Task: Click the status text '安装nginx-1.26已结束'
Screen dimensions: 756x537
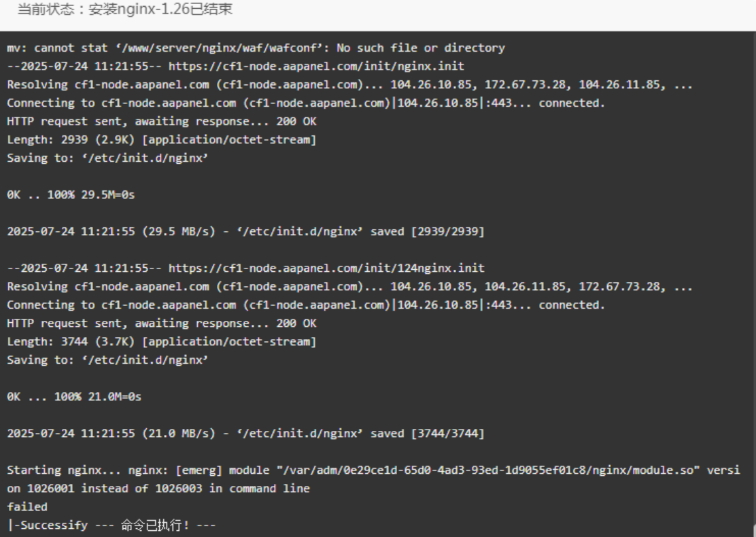Action: click(160, 9)
